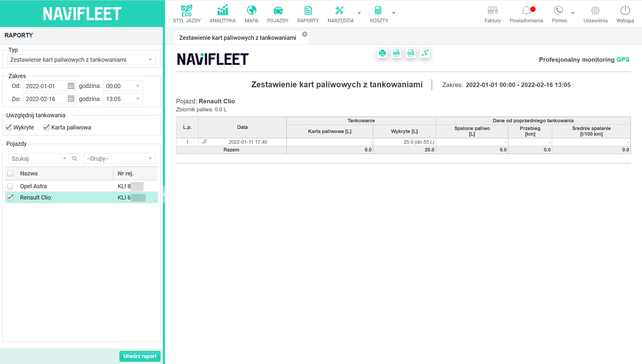The width and height of the screenshot is (642, 364).
Task: Toggle the Wykryte checkbox
Action: tap(9, 127)
